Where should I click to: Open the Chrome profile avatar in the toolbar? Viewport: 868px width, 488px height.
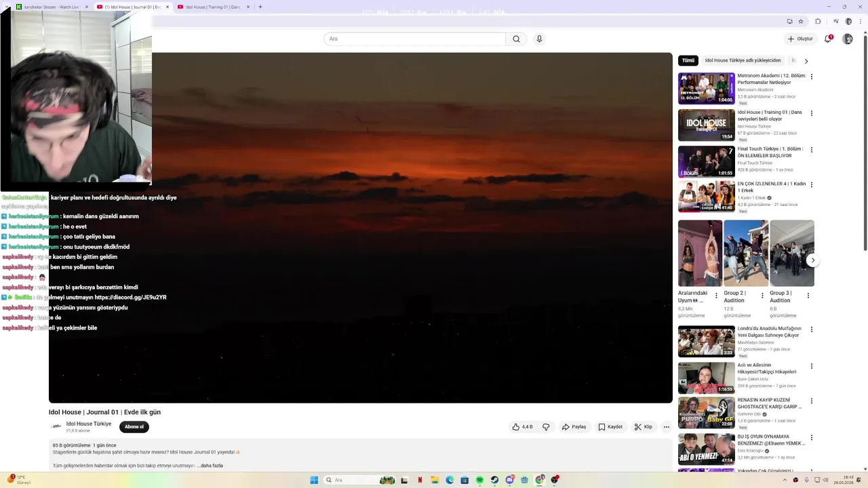pyautogui.click(x=848, y=22)
